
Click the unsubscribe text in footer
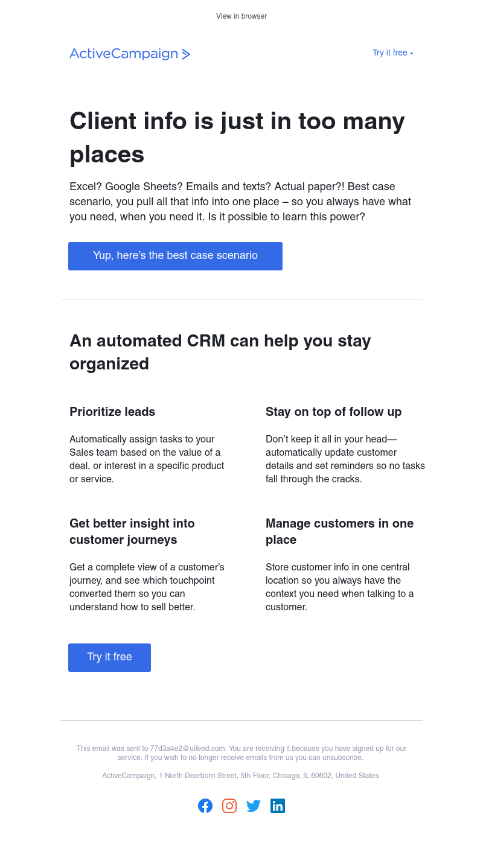coord(345,758)
